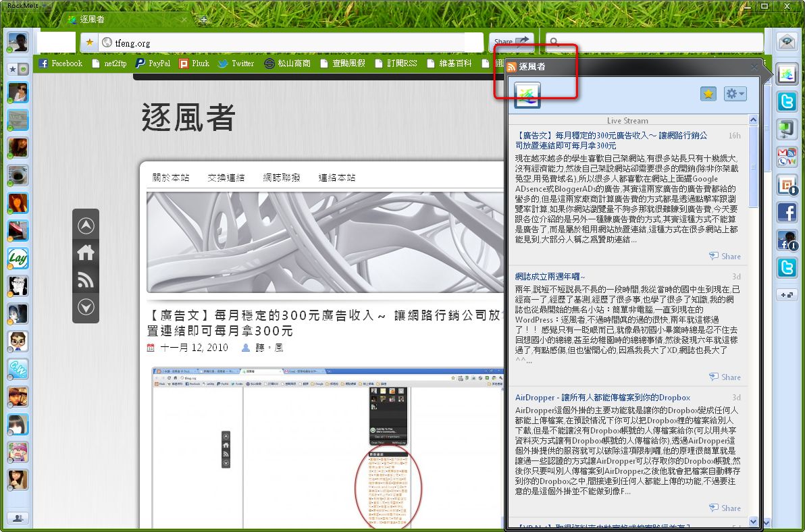Open the Plurk bookmark
Image resolution: width=805 pixels, height=532 pixels.
pyautogui.click(x=194, y=63)
